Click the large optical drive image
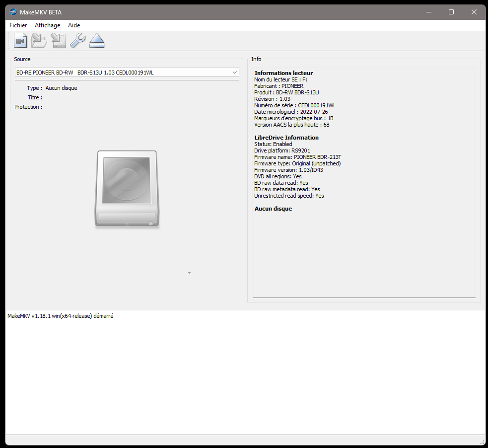488x448 pixels. point(127,189)
